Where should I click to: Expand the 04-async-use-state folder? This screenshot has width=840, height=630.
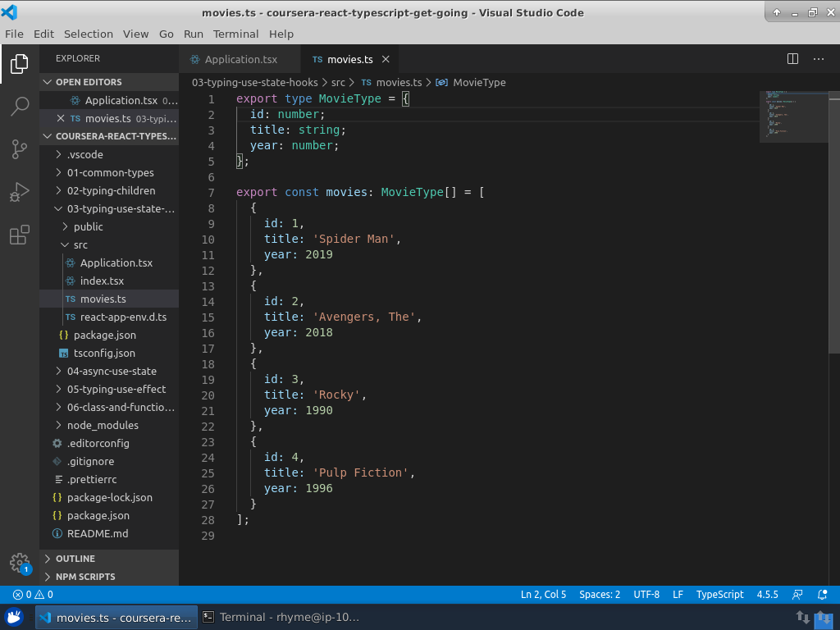click(x=112, y=371)
